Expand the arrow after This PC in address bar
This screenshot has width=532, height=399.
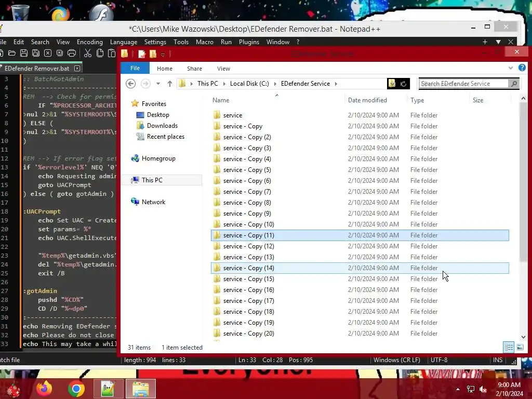(224, 84)
